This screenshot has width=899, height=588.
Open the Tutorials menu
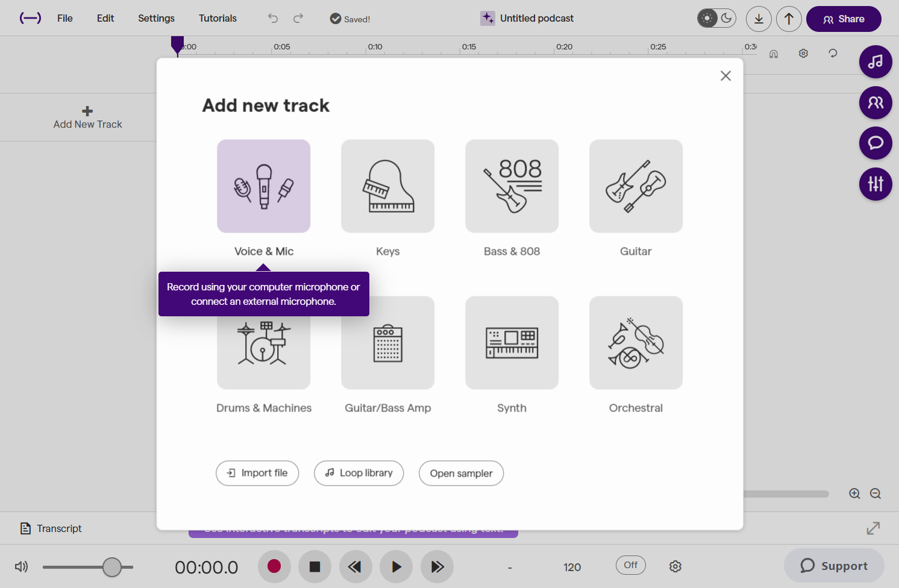click(218, 18)
